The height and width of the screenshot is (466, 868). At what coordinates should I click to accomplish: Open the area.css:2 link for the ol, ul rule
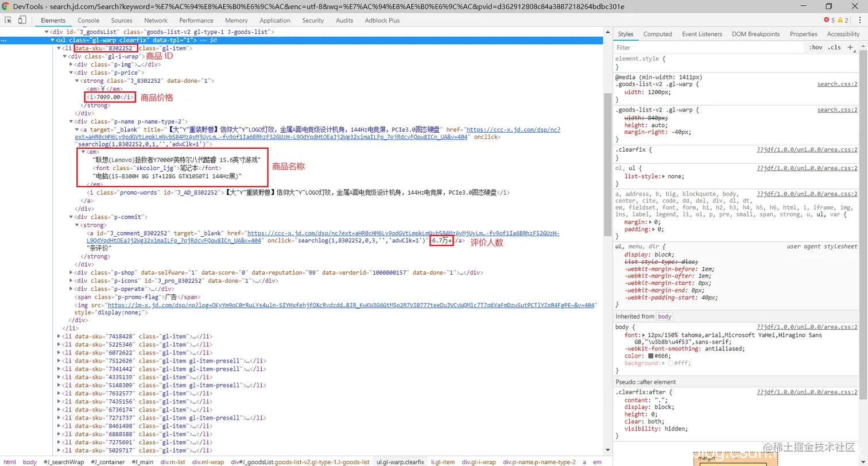pos(807,168)
